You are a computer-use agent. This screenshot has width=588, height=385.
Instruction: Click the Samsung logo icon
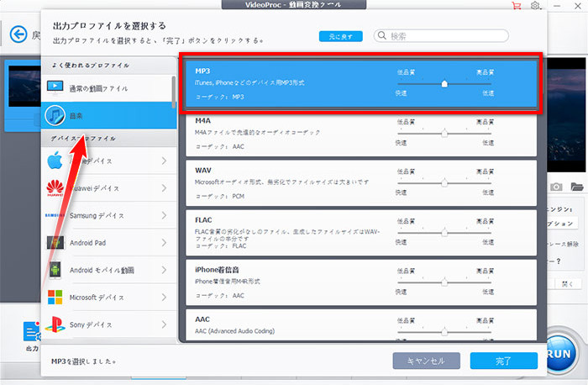(x=55, y=215)
